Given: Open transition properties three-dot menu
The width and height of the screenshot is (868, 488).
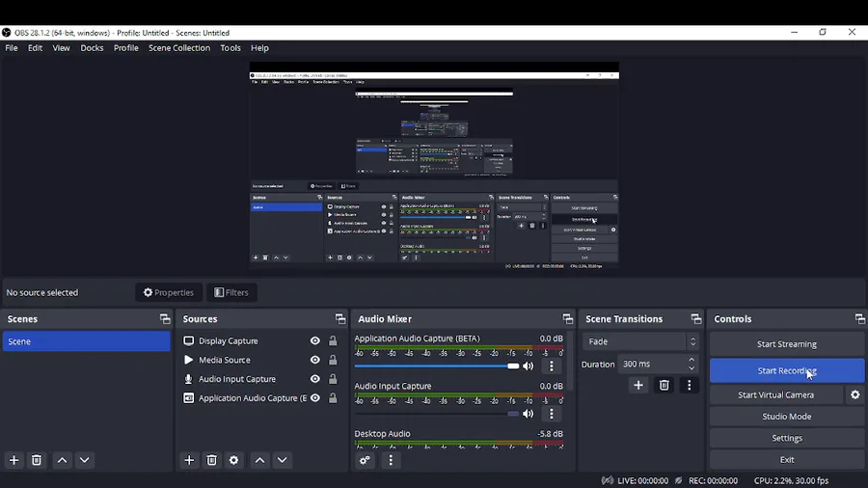Looking at the screenshot, I should (690, 385).
